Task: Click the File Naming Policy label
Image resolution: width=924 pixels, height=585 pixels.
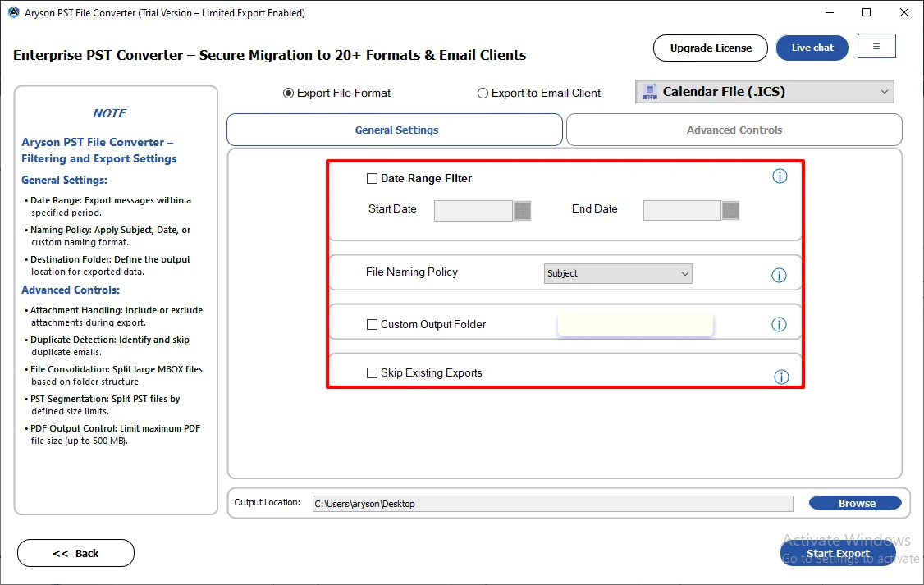Action: point(411,272)
